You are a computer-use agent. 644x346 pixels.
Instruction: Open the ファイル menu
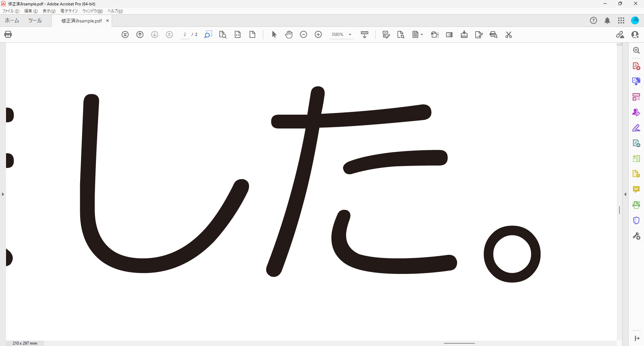[x=11, y=11]
